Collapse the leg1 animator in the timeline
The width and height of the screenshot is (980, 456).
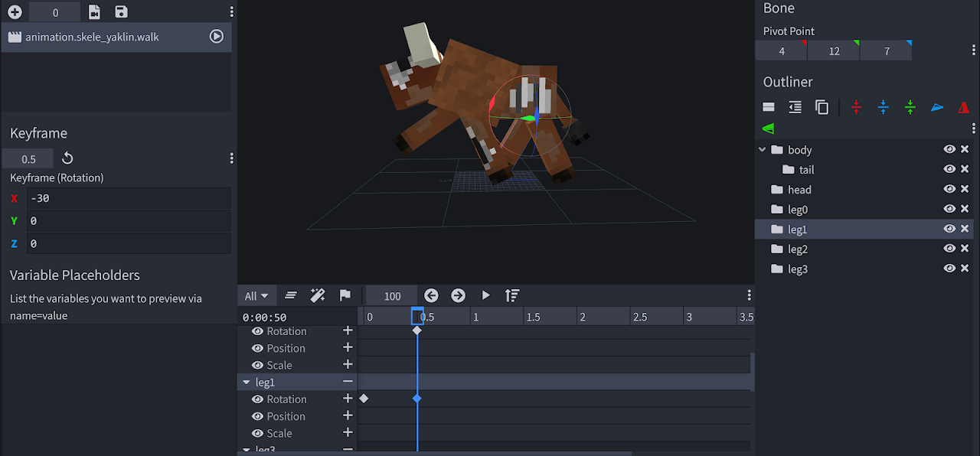pos(247,382)
